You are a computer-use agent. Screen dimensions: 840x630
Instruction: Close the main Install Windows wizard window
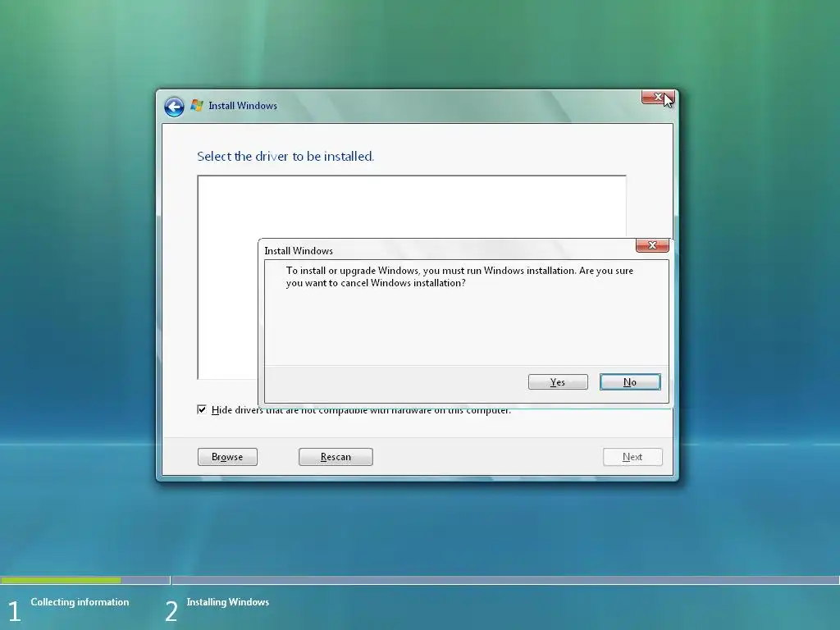pos(657,98)
